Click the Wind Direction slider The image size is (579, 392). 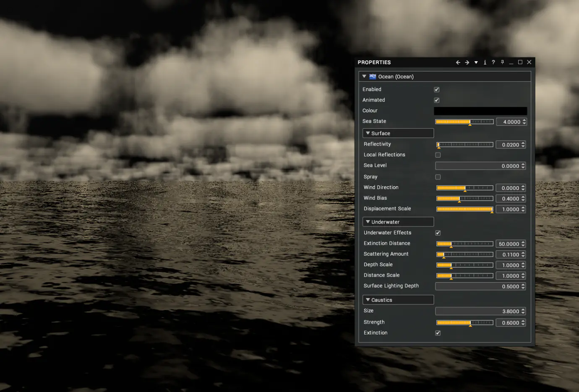[x=465, y=188]
